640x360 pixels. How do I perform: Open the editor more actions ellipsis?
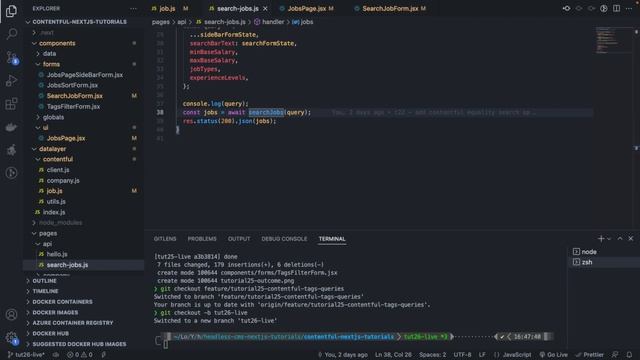coord(629,9)
